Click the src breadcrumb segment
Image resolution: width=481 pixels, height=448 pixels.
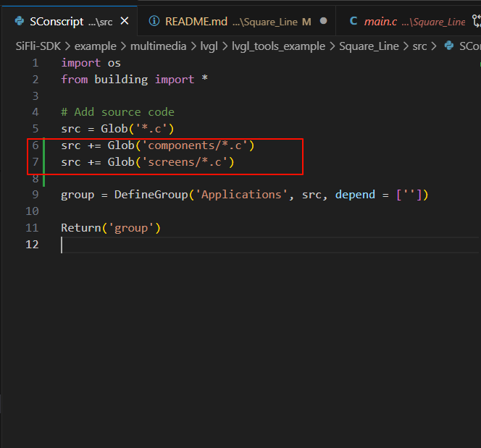pos(420,46)
